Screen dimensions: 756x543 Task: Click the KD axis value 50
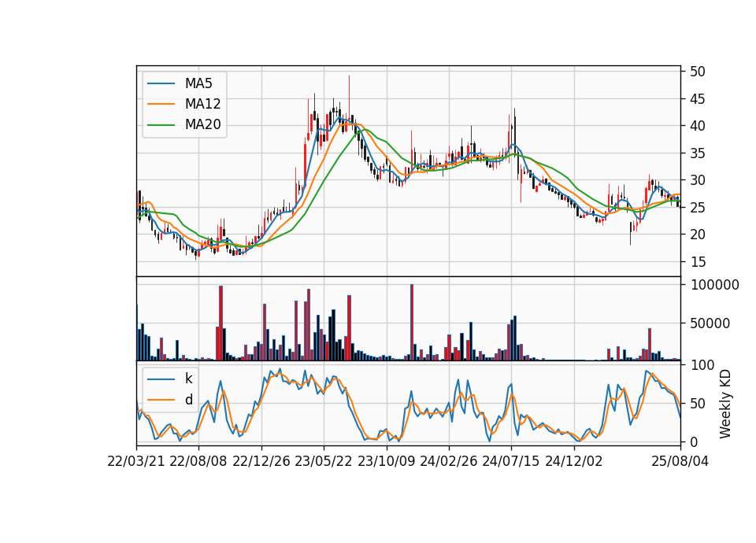[698, 404]
